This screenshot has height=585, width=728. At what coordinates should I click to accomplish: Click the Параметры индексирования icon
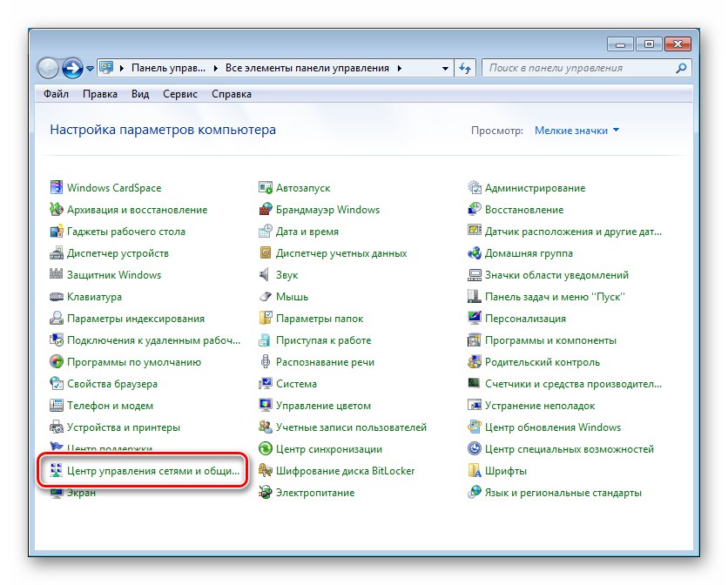[57, 318]
